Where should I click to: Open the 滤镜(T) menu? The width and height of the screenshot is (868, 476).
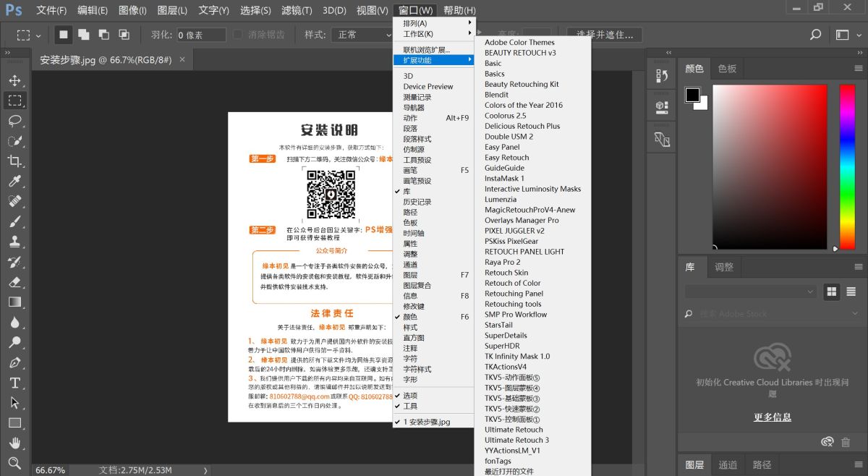(x=297, y=10)
